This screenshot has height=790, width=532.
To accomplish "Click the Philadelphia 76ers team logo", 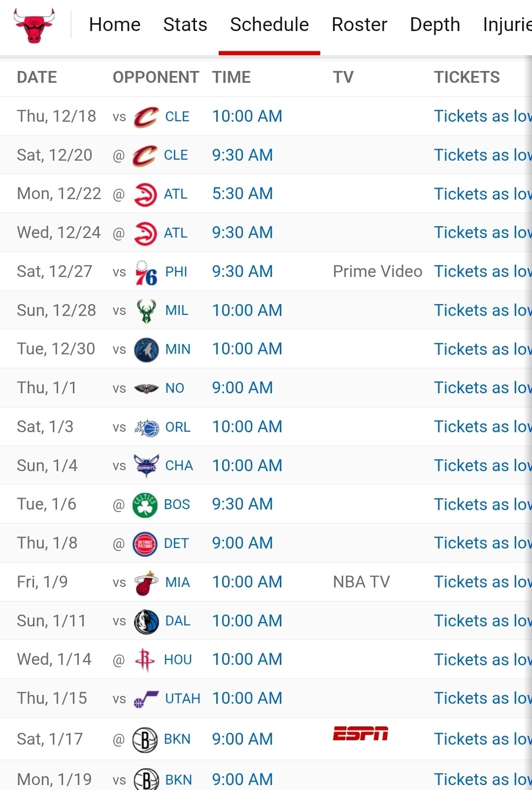I will point(146,272).
